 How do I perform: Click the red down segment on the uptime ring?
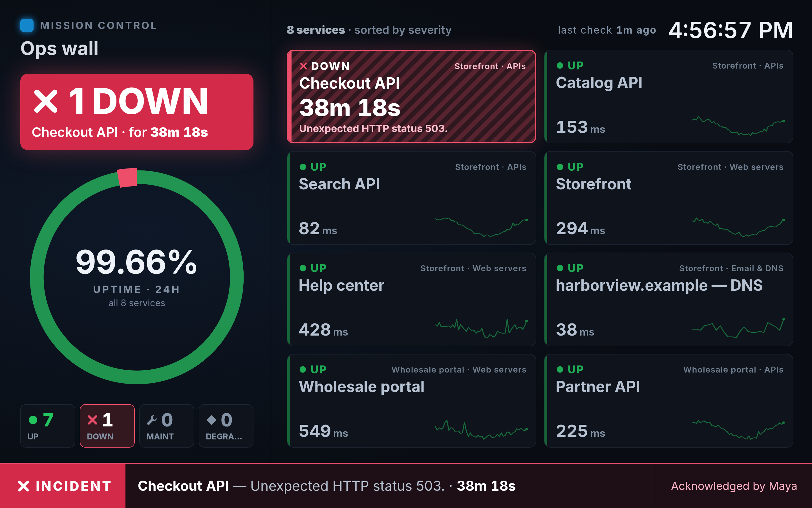tap(127, 178)
